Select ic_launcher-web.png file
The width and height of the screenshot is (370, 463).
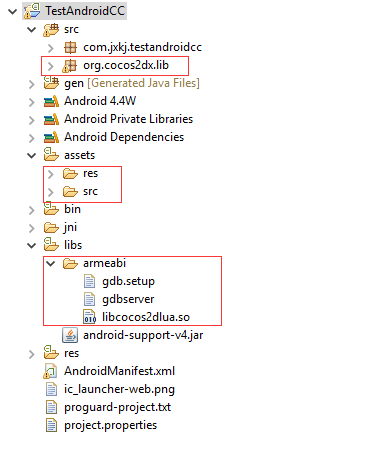[119, 389]
